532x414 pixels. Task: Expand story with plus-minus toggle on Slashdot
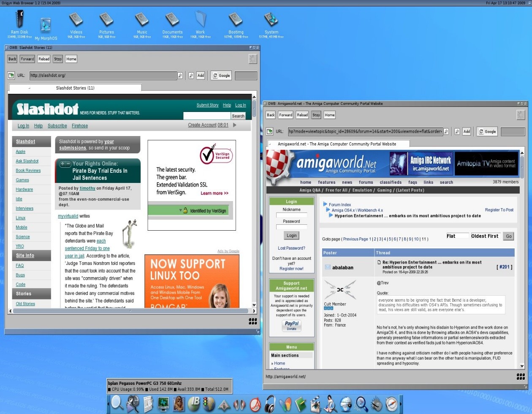tap(65, 164)
